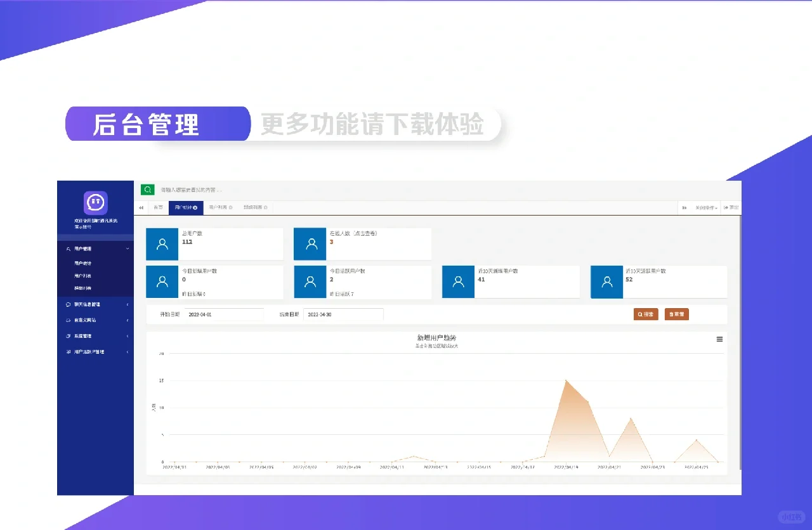
Task: Close the 用户统计 tab with its X
Action: [x=195, y=207]
